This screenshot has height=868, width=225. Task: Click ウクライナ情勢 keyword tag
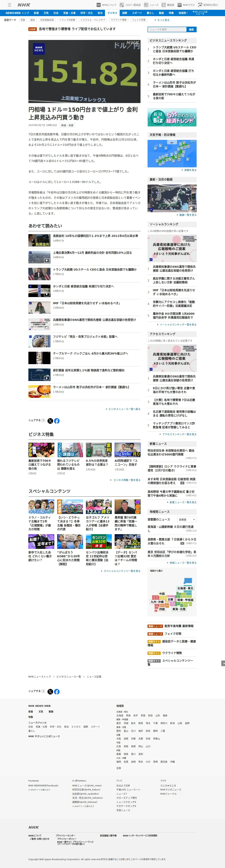click(119, 20)
